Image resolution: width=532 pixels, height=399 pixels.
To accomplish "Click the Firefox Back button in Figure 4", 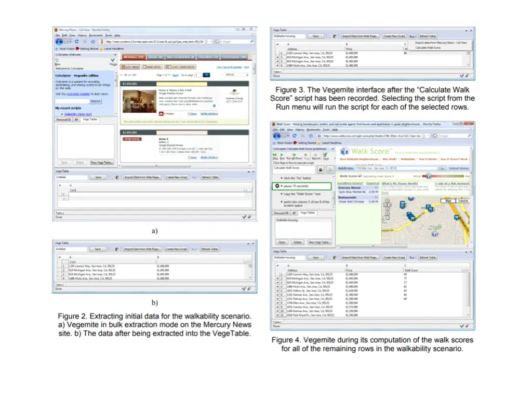I will [277, 136].
